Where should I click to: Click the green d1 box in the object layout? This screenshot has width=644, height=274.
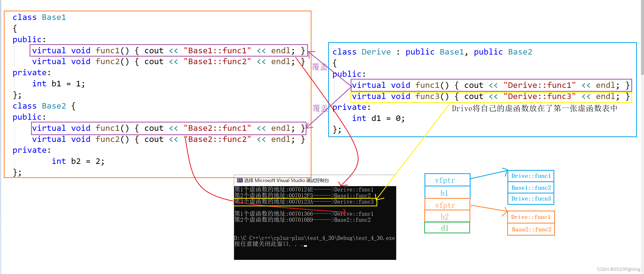[x=447, y=228]
